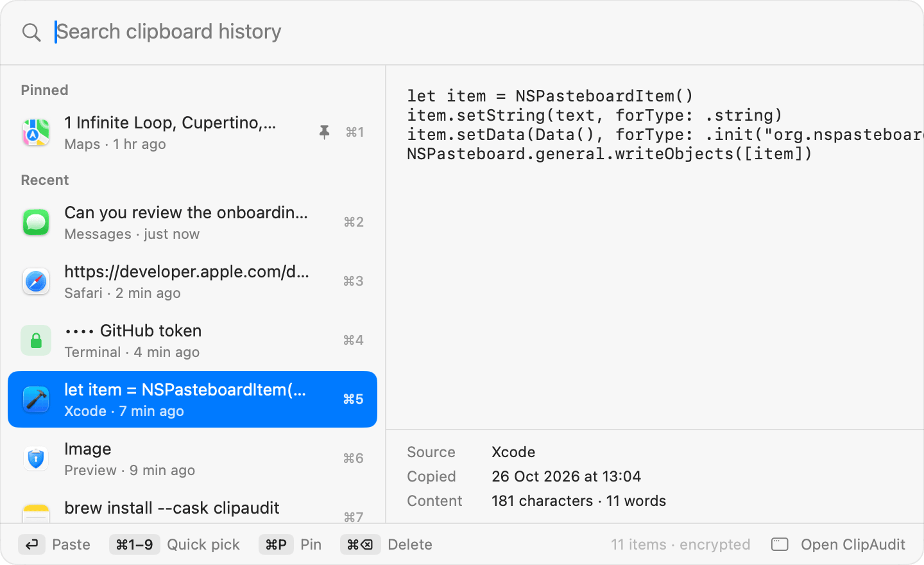Click the 181 characters · 11 words value
The image size is (924, 565).
click(x=579, y=501)
